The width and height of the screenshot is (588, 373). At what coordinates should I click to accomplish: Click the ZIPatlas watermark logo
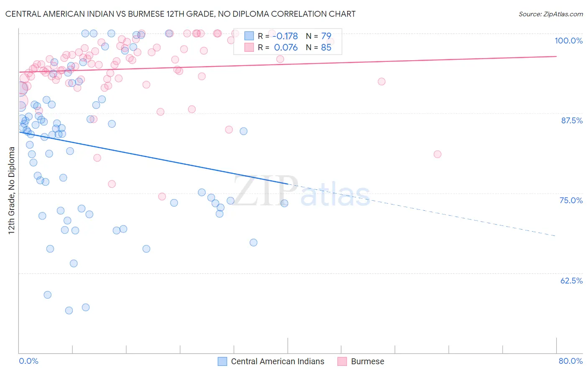[x=301, y=192]
